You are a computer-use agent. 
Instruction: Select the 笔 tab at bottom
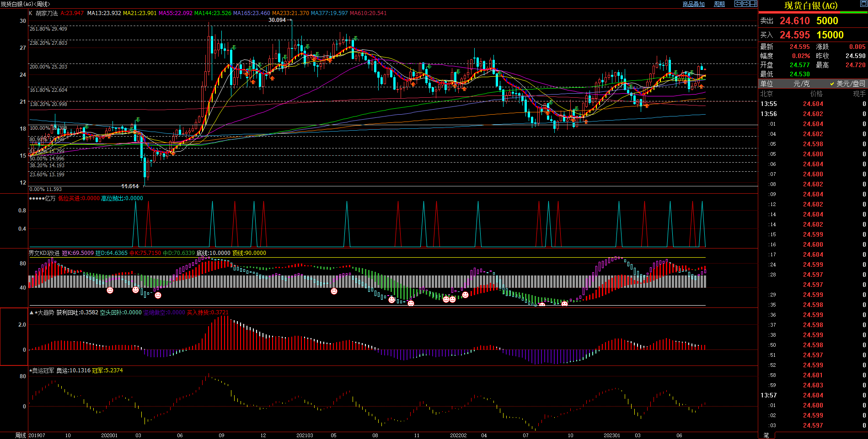[x=766, y=435]
